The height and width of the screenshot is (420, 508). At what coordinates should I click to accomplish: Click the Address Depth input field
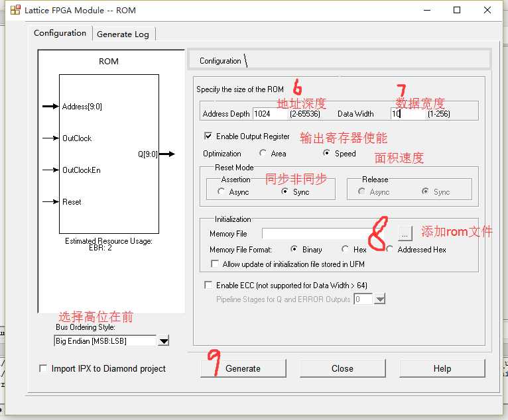click(x=270, y=114)
